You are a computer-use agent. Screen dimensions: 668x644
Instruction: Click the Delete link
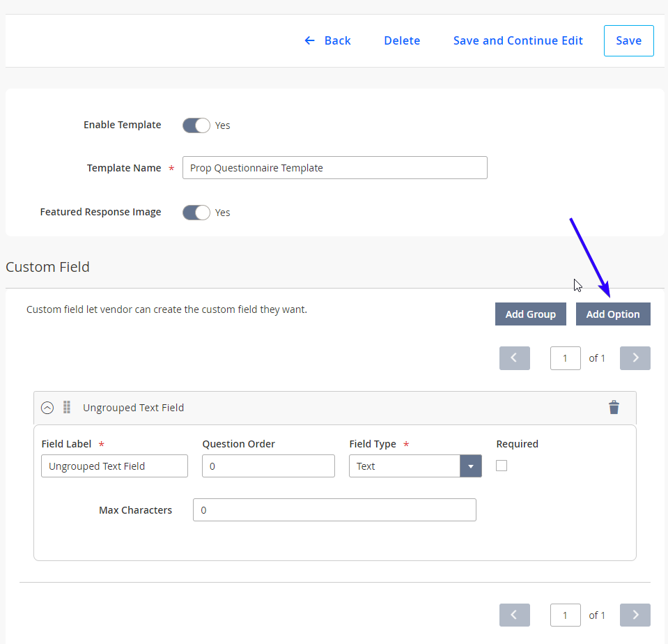tap(402, 40)
